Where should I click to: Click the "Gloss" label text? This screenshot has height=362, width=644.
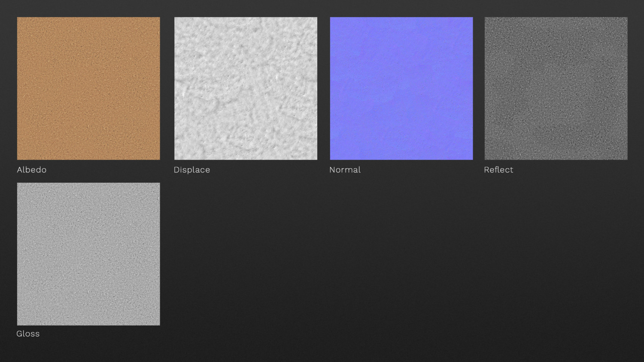point(28,334)
